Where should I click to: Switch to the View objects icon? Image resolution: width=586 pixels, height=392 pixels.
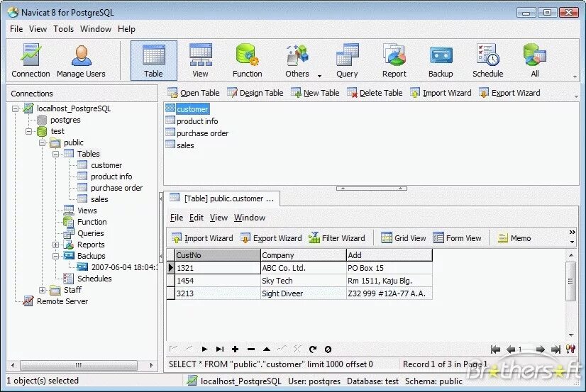click(x=200, y=60)
